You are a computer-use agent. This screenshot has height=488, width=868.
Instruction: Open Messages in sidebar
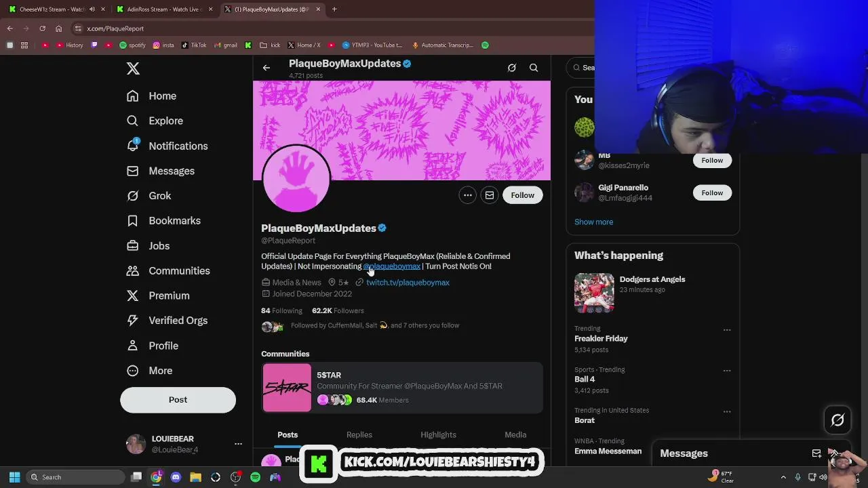point(160,171)
